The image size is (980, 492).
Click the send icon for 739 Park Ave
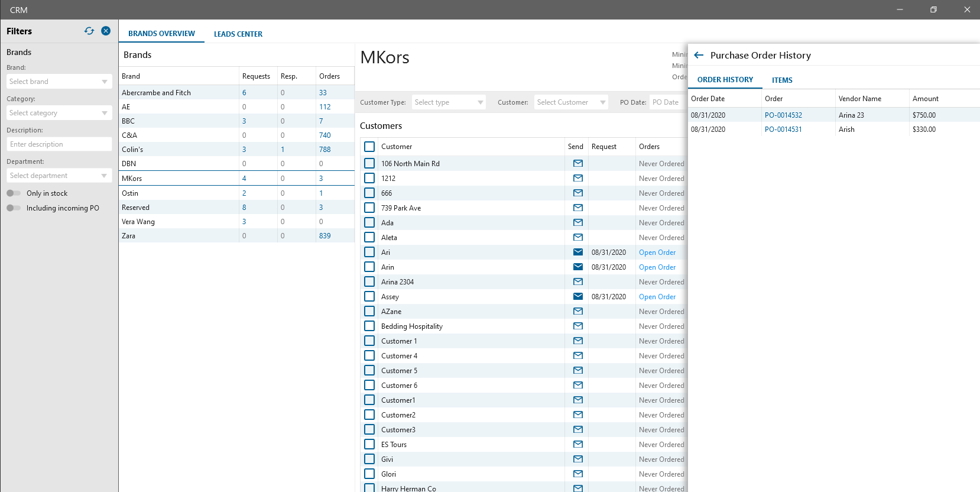tap(578, 208)
